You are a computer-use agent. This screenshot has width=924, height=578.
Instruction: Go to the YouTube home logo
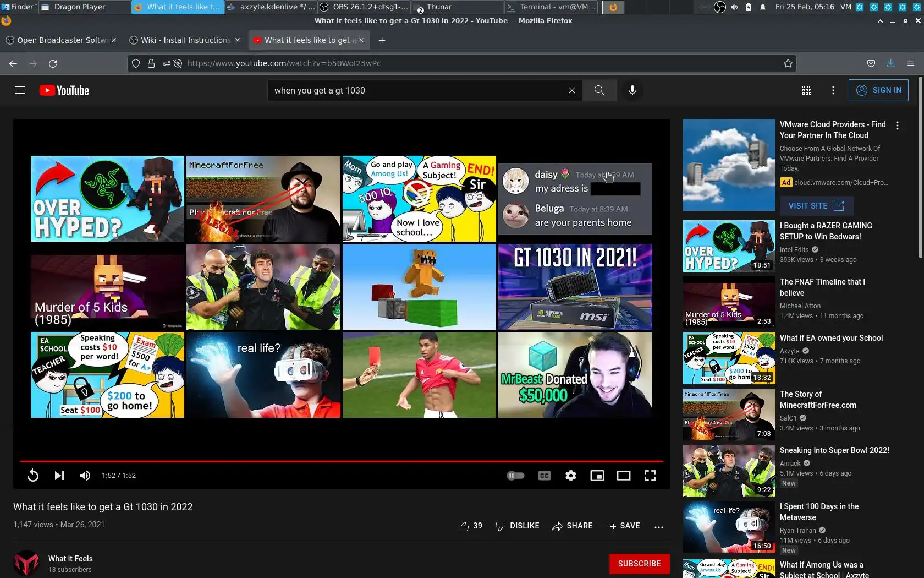[64, 90]
